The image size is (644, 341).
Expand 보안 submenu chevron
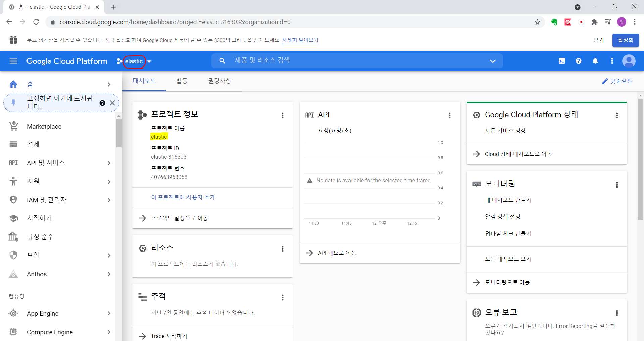pyautogui.click(x=109, y=255)
